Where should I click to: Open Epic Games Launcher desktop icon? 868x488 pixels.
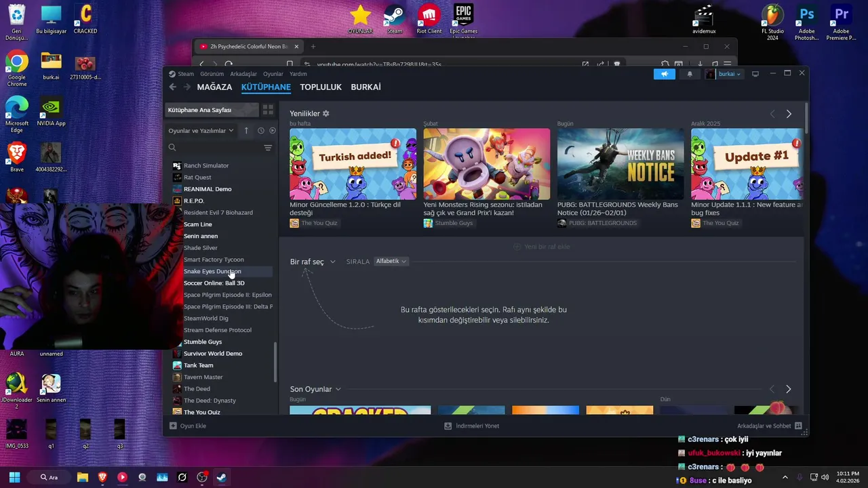coord(463,19)
